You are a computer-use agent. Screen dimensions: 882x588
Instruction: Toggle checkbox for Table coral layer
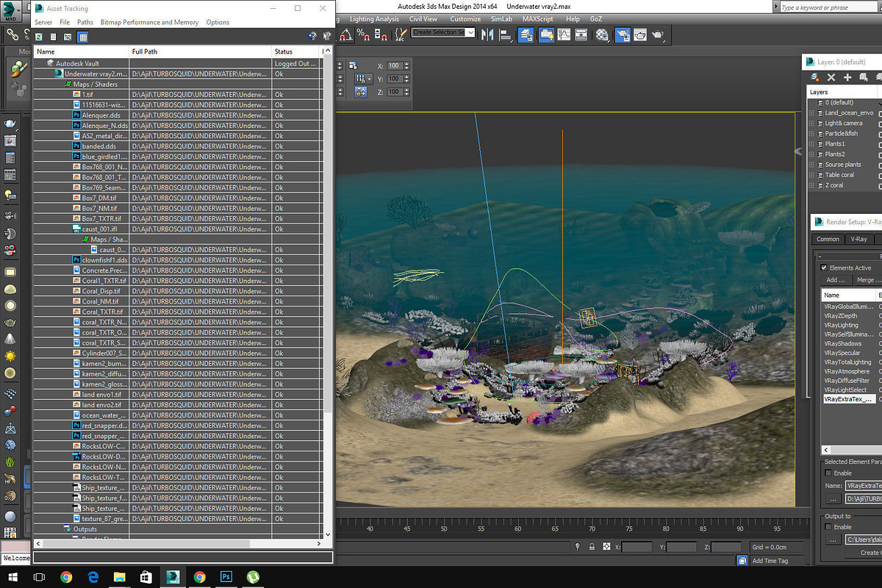pos(880,175)
